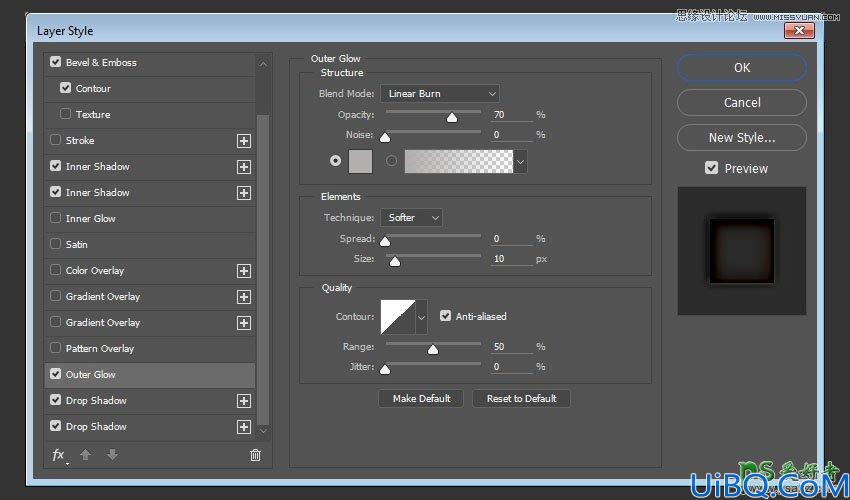850x500 pixels.
Task: Click the style preview thumbnail
Action: [x=742, y=251]
